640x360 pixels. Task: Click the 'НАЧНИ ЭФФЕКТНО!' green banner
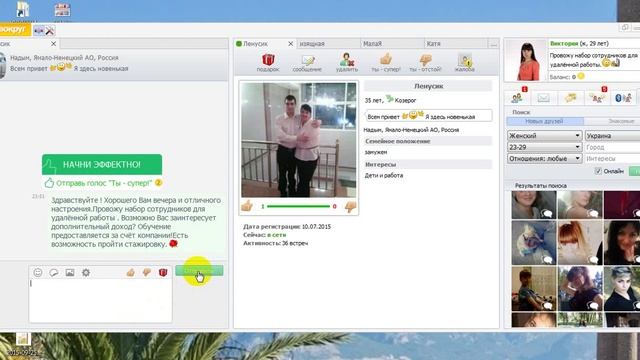pos(102,164)
